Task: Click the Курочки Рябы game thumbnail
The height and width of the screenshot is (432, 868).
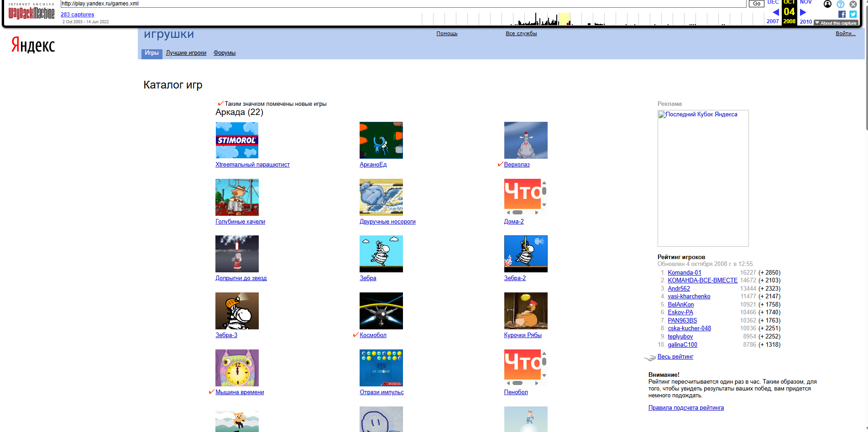Action: [526, 311]
